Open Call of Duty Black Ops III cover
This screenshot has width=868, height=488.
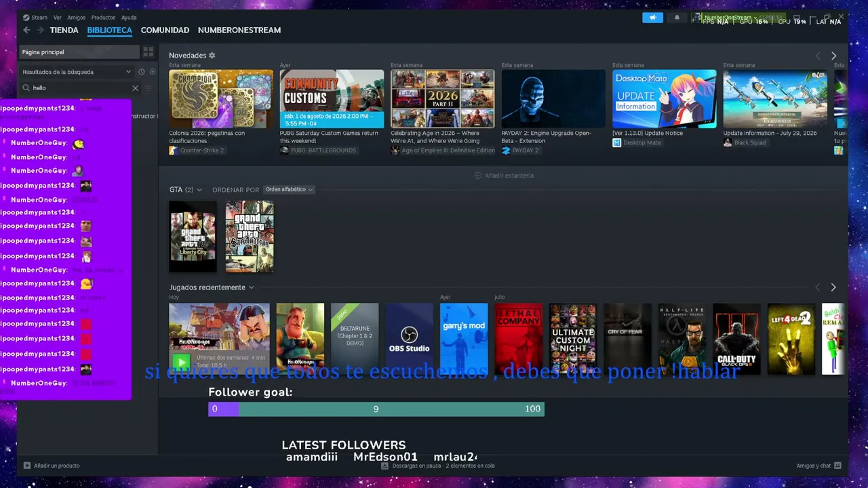click(x=737, y=339)
